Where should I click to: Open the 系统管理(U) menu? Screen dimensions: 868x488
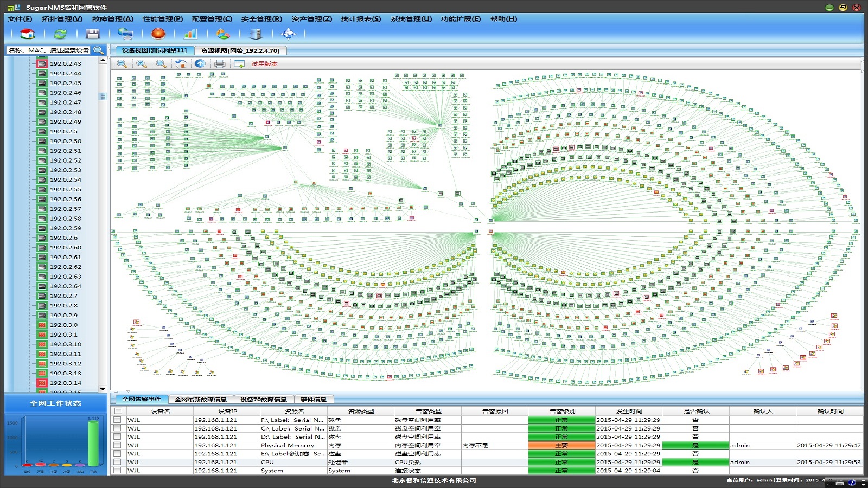pyautogui.click(x=411, y=19)
